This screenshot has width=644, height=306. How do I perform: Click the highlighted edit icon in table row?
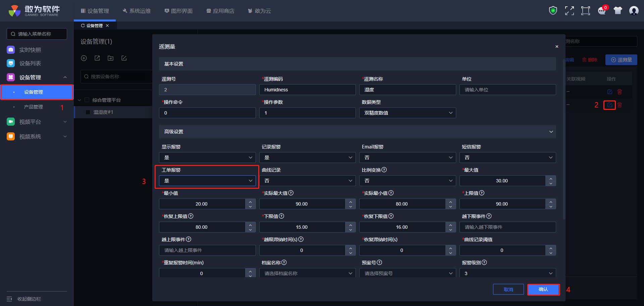(609, 105)
